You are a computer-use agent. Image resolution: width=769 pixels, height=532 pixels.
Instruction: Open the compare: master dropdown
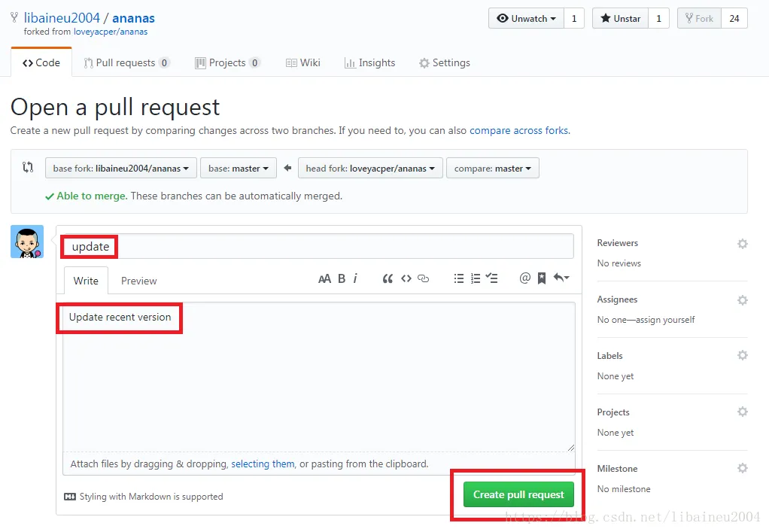(x=492, y=169)
